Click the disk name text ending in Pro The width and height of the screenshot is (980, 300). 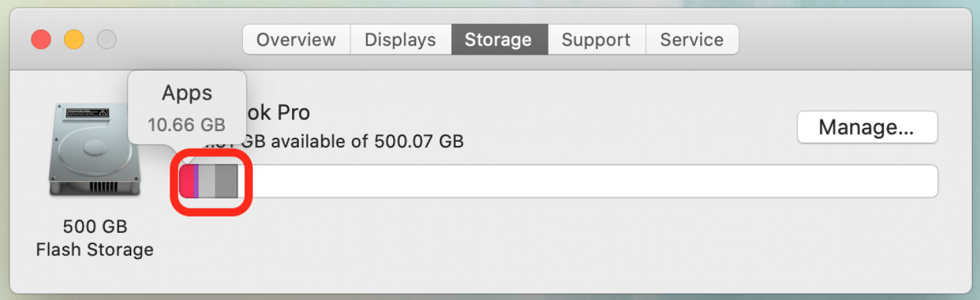click(279, 112)
